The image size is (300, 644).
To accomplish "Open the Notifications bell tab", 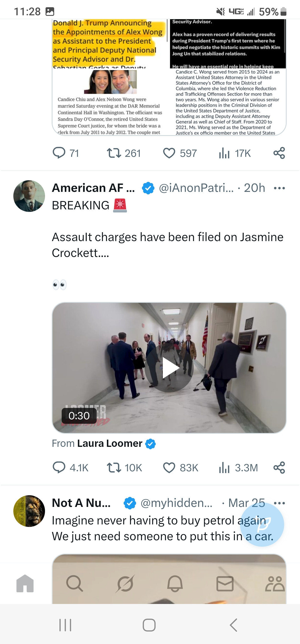I will [175, 583].
